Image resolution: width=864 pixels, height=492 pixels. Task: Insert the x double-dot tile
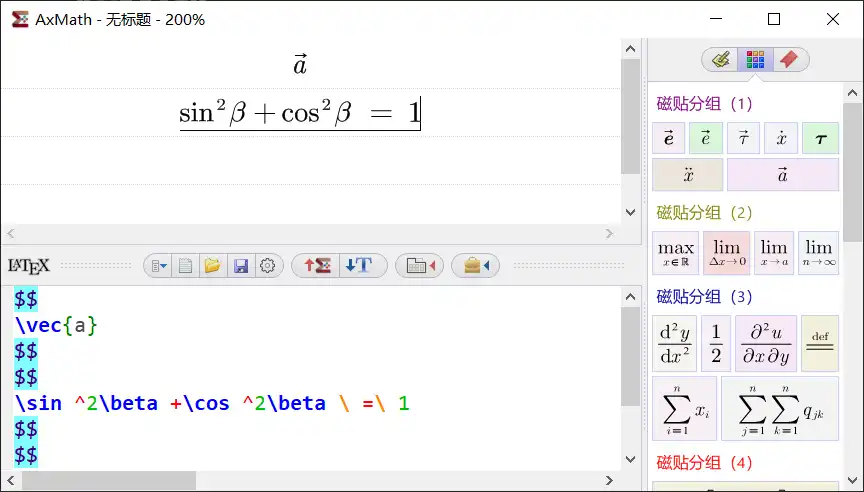click(688, 175)
